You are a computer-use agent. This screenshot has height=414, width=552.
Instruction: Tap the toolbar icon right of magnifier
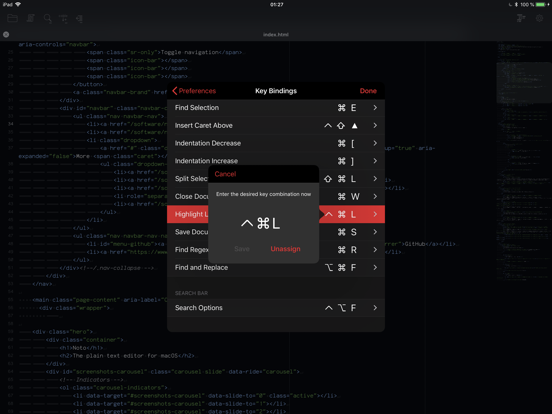click(63, 19)
